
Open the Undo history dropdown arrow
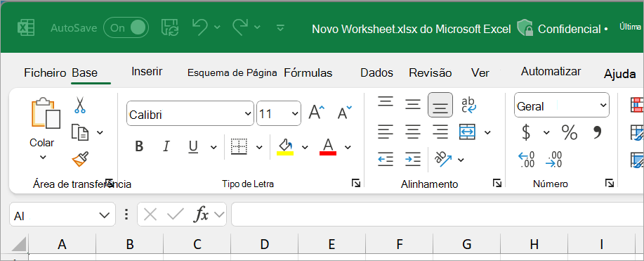[217, 27]
